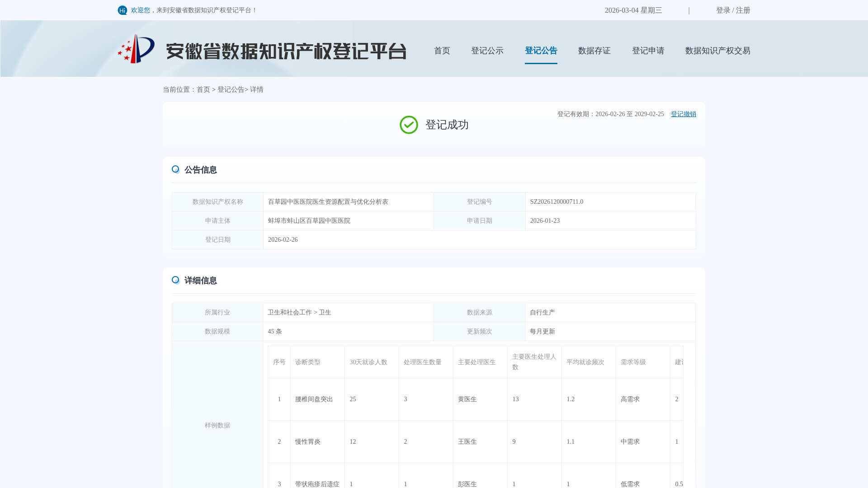868x488 pixels.
Task: Click the 主要处理医生 column header
Action: (x=480, y=362)
